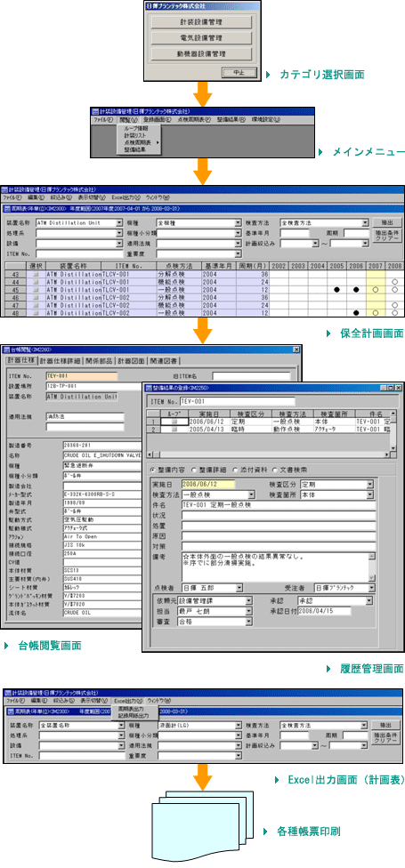Viewport: 405px width, 868px height.
Task: Select the 計装リスト menu entry
Action: pyautogui.click(x=132, y=134)
